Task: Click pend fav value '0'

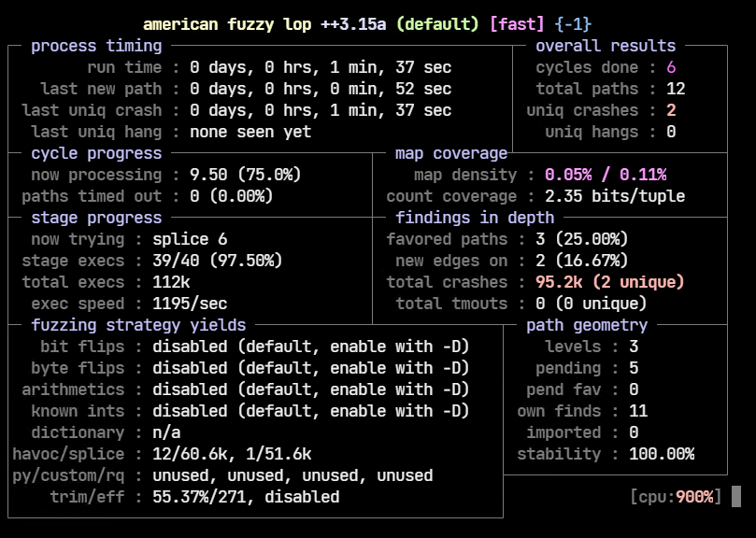Action: pos(634,389)
